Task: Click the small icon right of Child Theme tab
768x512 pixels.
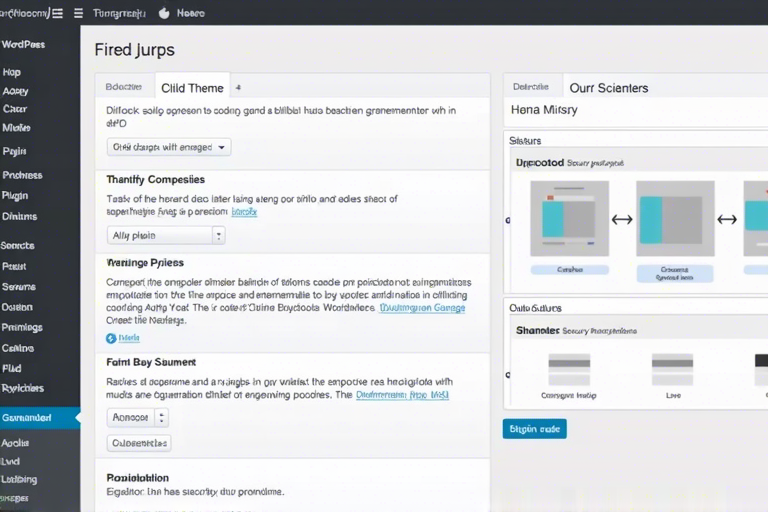Action: pos(238,88)
